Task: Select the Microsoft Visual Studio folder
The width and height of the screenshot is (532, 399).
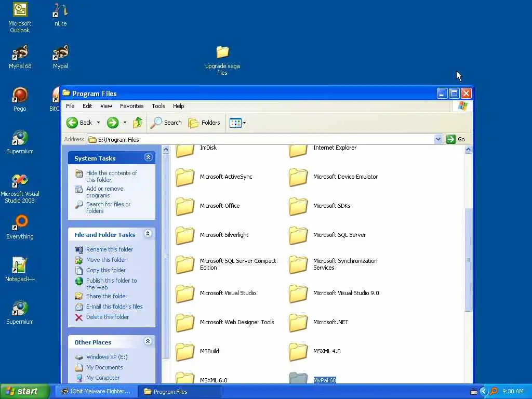Action: point(216,293)
